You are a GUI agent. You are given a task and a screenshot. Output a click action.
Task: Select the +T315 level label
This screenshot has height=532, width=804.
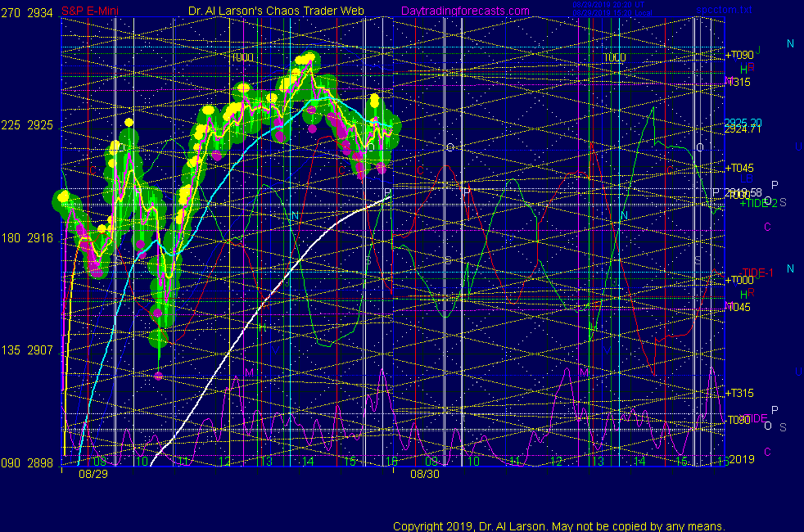(739, 393)
